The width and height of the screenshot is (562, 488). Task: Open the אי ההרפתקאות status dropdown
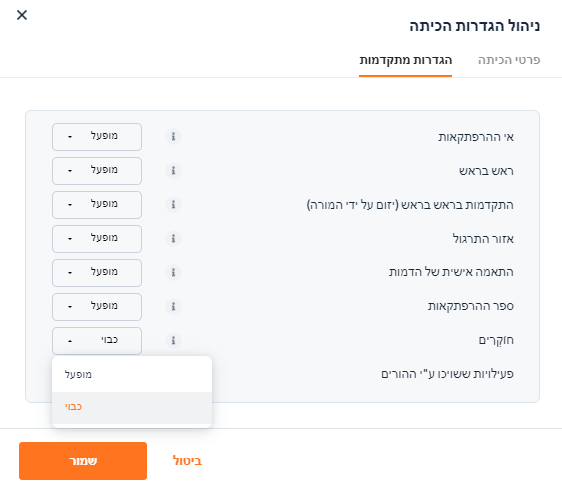pyautogui.click(x=97, y=137)
